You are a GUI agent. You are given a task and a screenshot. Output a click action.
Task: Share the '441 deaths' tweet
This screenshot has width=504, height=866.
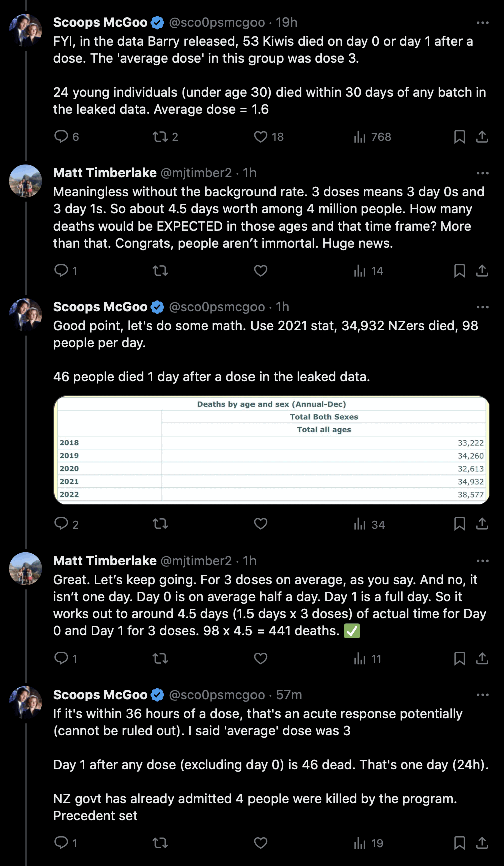[482, 658]
